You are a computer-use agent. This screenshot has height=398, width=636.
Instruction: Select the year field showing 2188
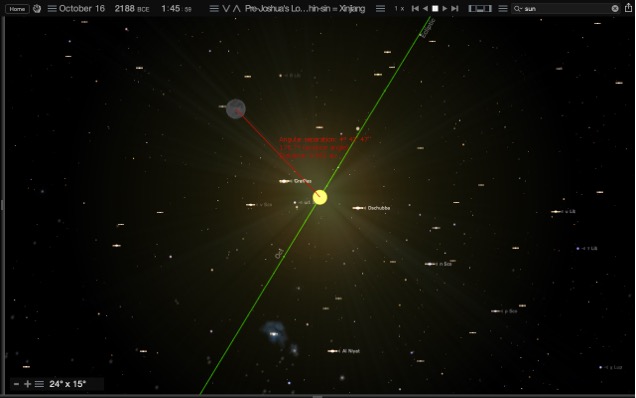pos(124,9)
